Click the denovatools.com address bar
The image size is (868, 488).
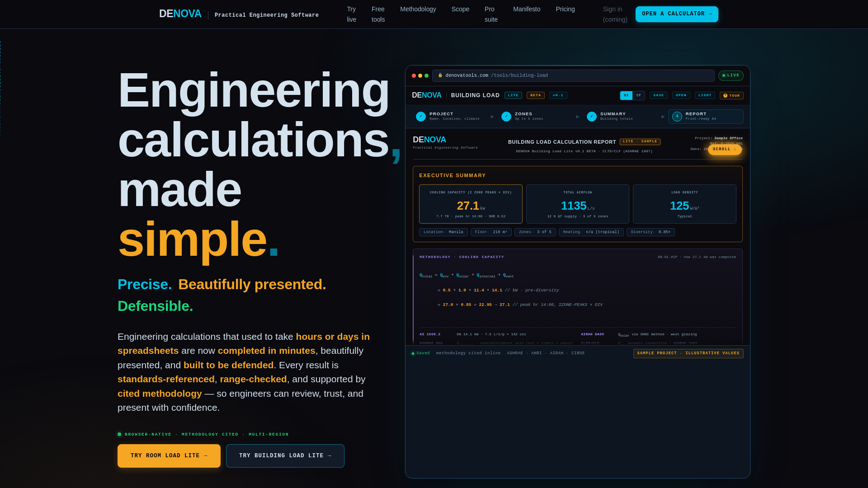point(573,75)
